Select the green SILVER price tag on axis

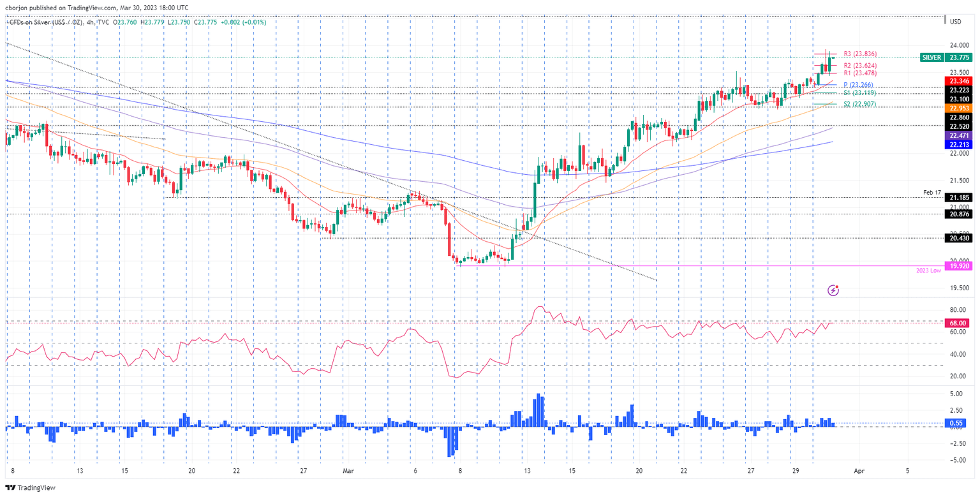point(933,57)
